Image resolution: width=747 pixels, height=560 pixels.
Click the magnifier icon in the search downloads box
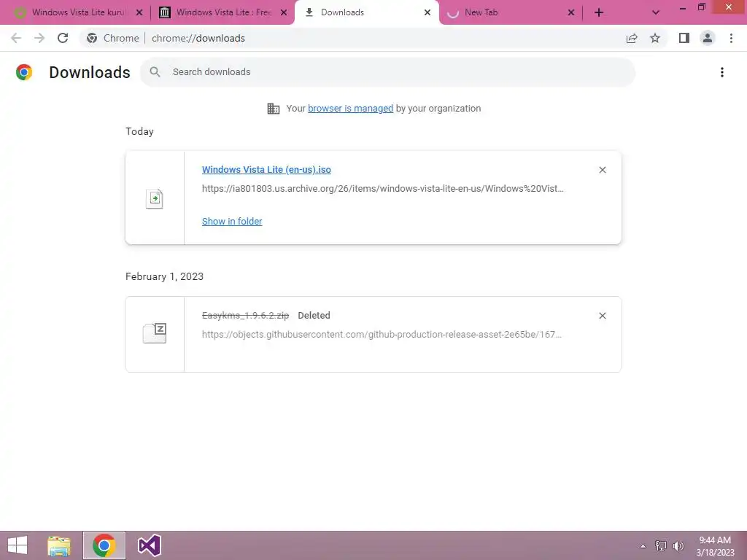tap(155, 72)
